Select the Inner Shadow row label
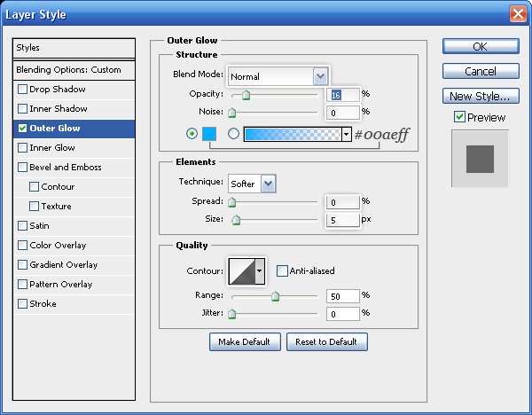Screen dimensions: 532x415 coord(59,108)
